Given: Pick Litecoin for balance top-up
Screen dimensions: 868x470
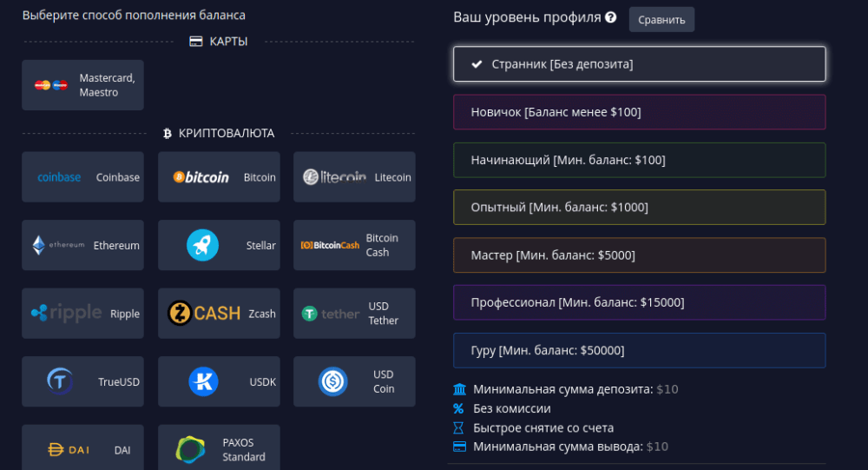Looking at the screenshot, I should [x=354, y=177].
